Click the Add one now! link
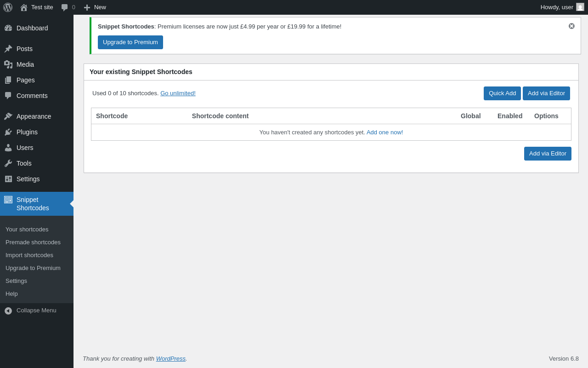This screenshot has width=588, height=368. pyautogui.click(x=384, y=132)
